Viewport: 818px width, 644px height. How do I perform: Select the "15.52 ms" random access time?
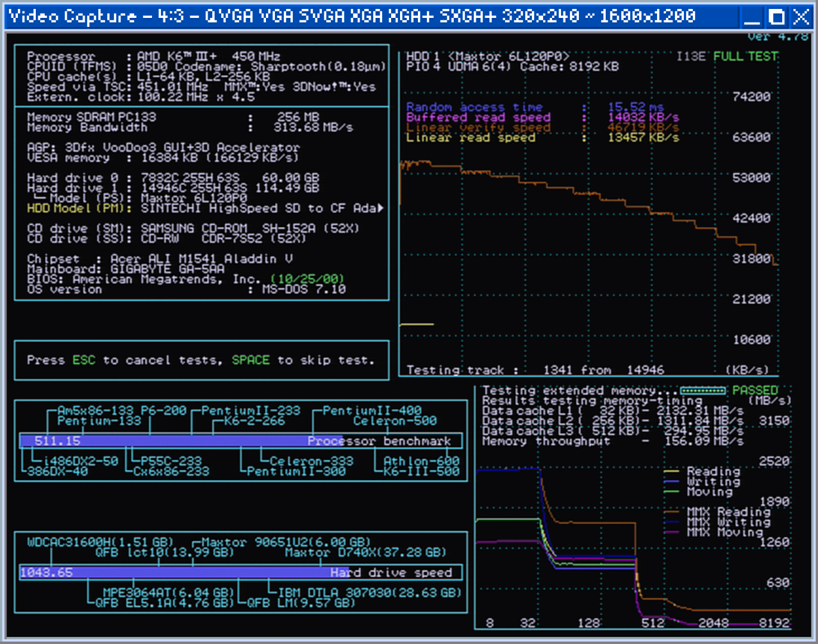636,107
